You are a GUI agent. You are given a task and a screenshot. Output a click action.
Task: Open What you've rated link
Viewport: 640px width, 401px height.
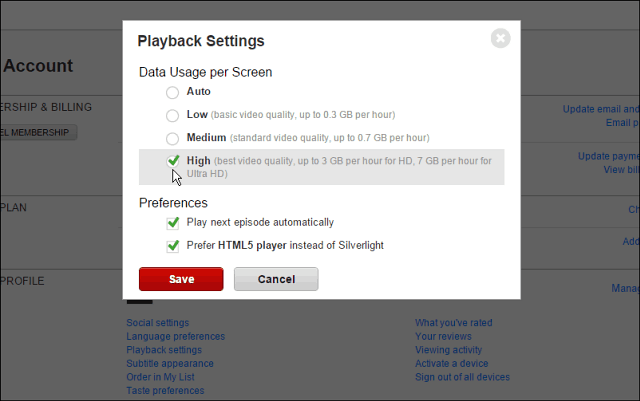[454, 323]
